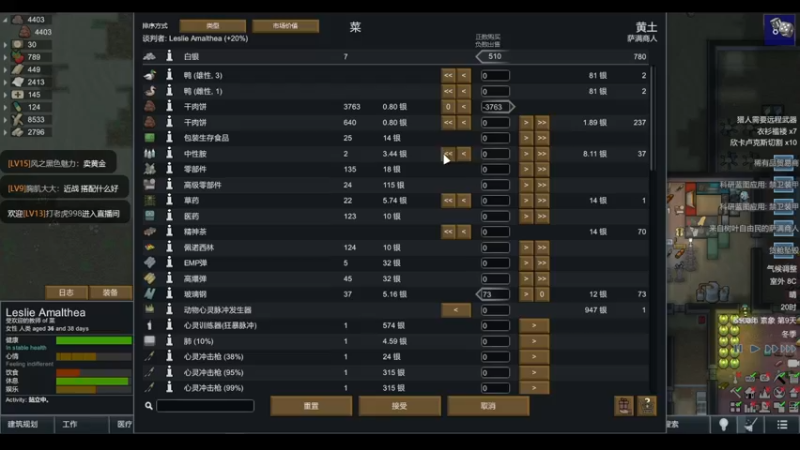Open info icon for 医药

(x=169, y=216)
